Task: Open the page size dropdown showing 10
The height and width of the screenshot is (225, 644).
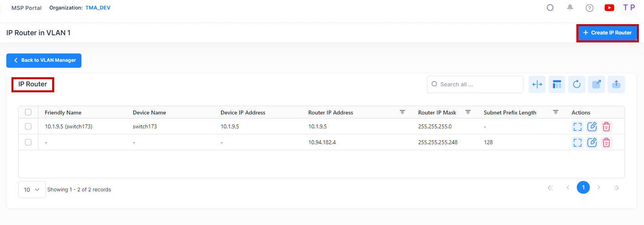Action: tap(32, 190)
